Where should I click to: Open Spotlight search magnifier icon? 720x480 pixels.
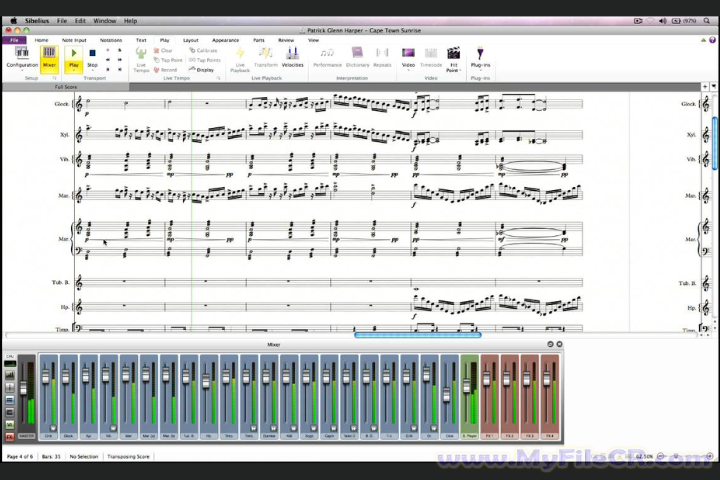pos(707,21)
